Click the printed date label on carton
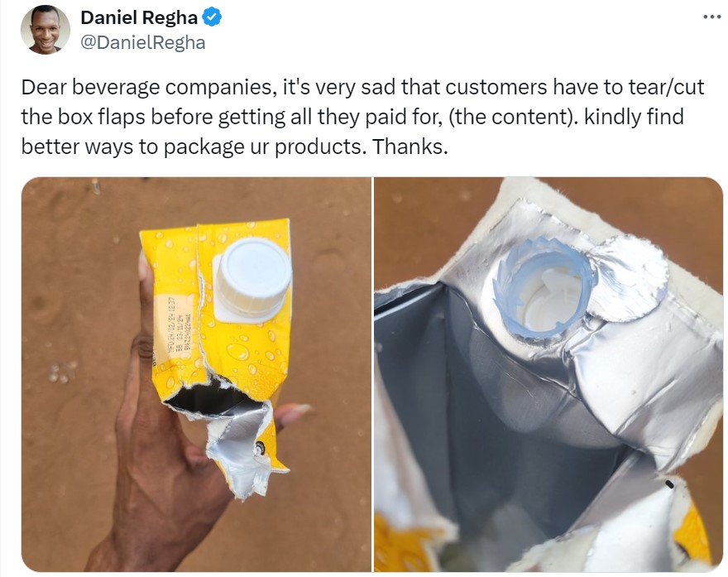The height and width of the screenshot is (577, 728). (x=180, y=328)
